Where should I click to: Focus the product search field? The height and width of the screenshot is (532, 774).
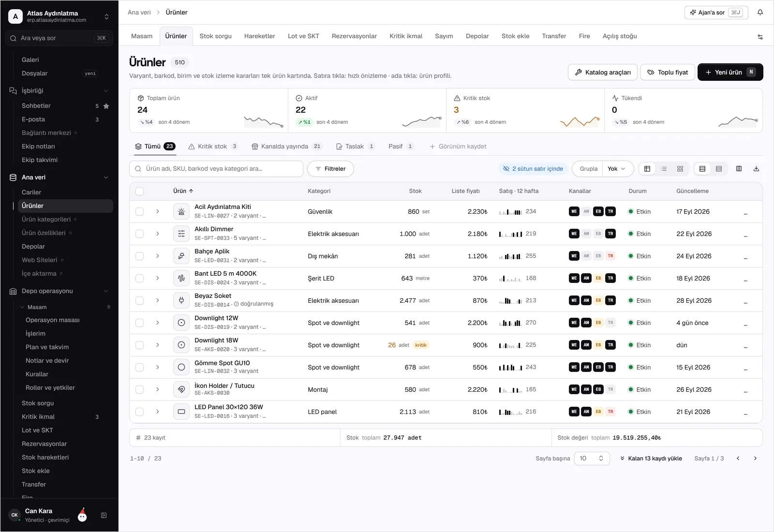tap(216, 169)
